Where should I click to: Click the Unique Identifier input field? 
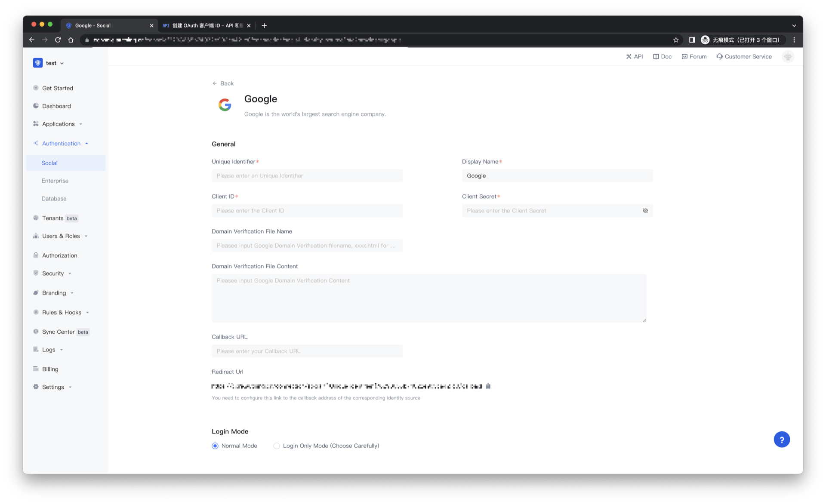pos(307,176)
